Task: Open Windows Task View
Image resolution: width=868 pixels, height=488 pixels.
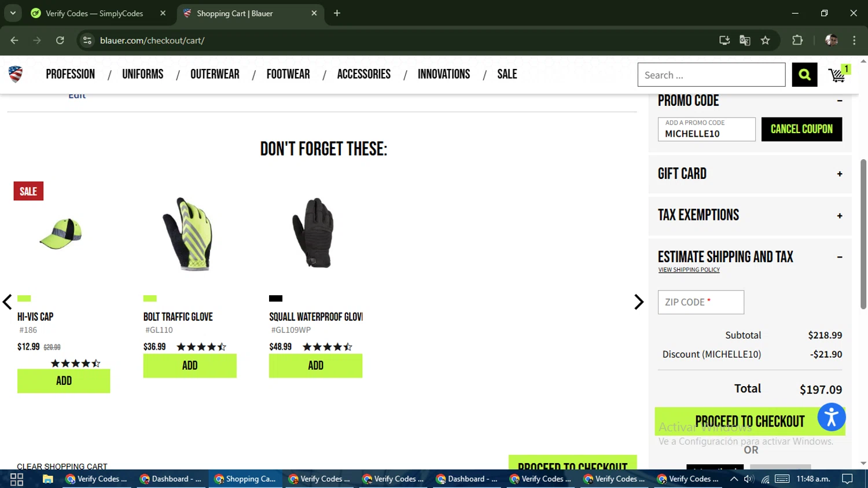Action: pos(17,479)
